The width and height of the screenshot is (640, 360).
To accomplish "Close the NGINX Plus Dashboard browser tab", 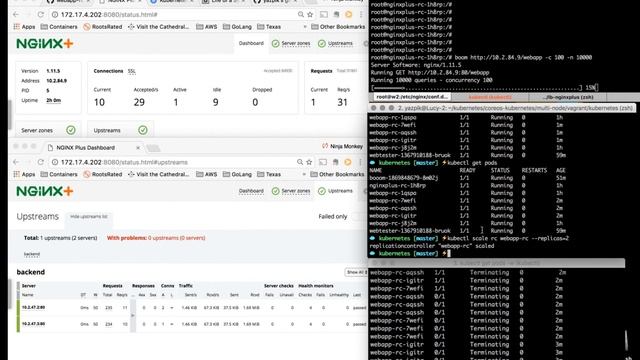I will (x=138, y=148).
